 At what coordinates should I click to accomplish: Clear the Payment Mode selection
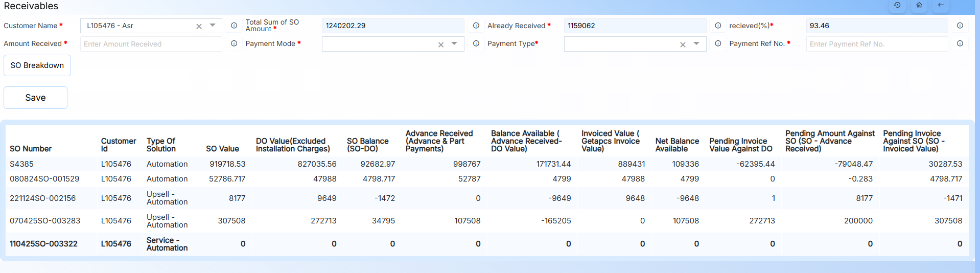tap(441, 45)
